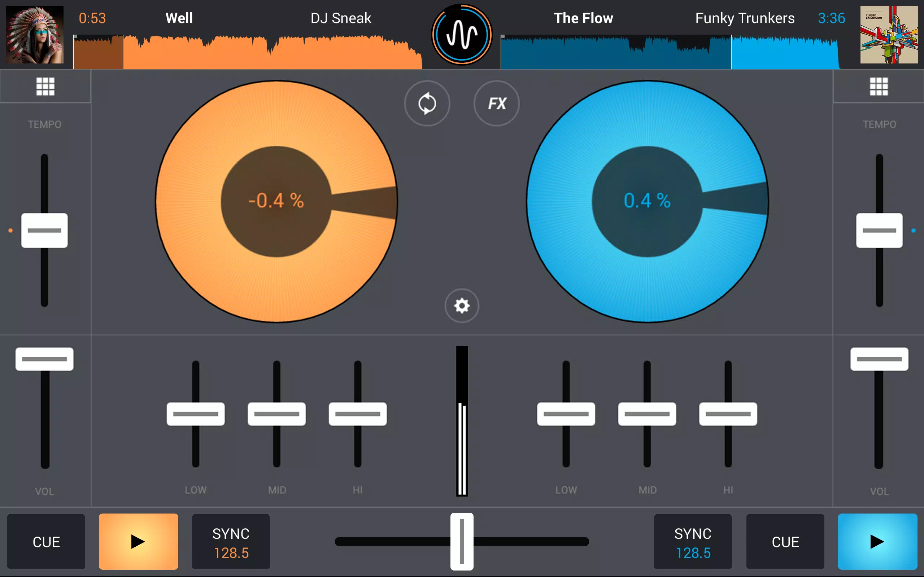Click the Waveform app logo icon
Screen dimensions: 924x577
461,34
